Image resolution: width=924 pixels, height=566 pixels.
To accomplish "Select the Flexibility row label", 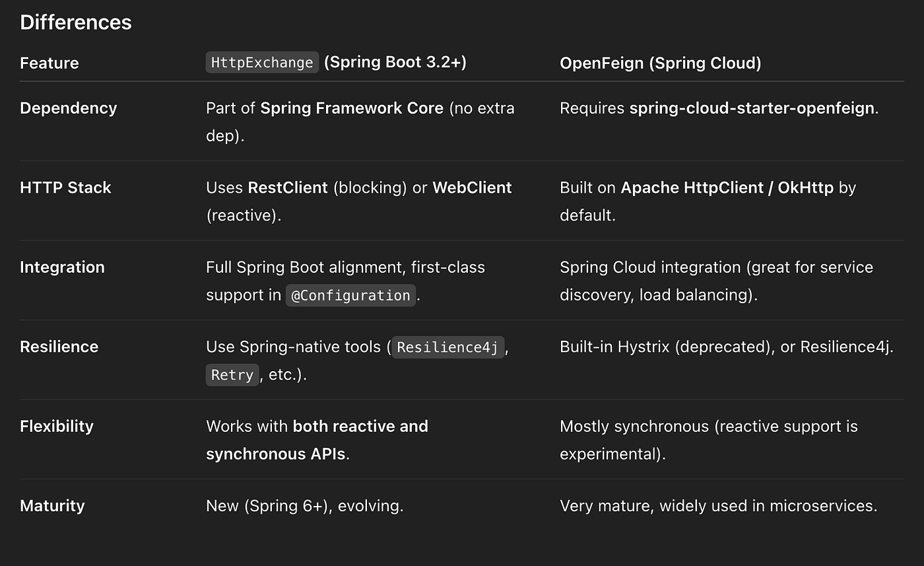I will (57, 426).
